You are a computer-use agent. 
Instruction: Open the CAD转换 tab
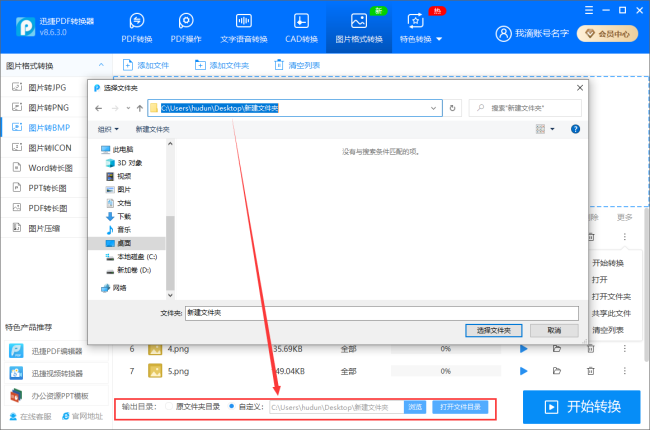click(301, 28)
